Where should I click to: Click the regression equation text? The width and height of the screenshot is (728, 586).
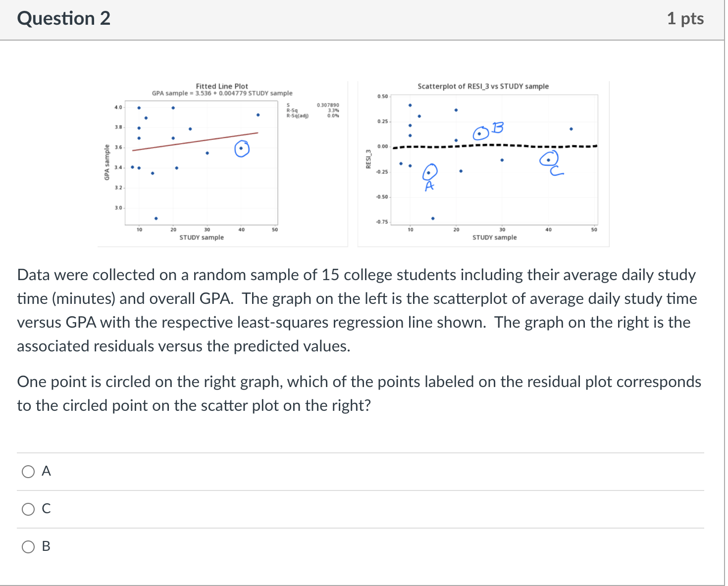click(221, 93)
